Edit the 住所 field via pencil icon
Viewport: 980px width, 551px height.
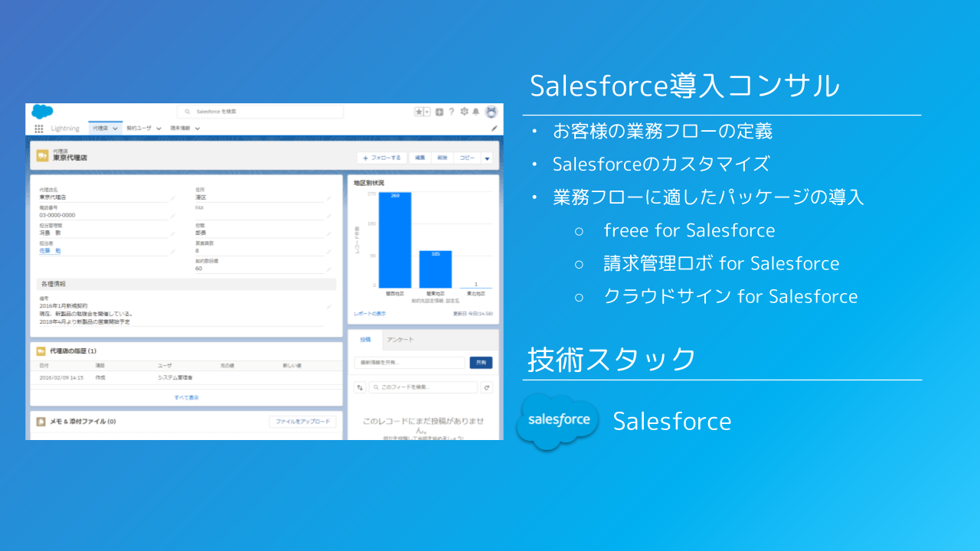click(328, 197)
